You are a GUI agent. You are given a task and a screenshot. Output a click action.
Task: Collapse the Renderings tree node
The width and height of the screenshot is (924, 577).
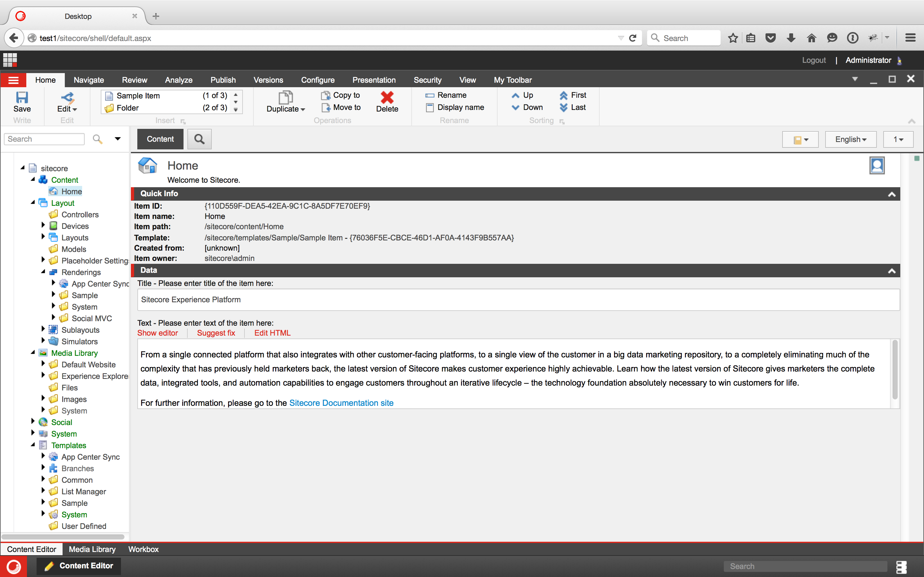[x=43, y=272]
